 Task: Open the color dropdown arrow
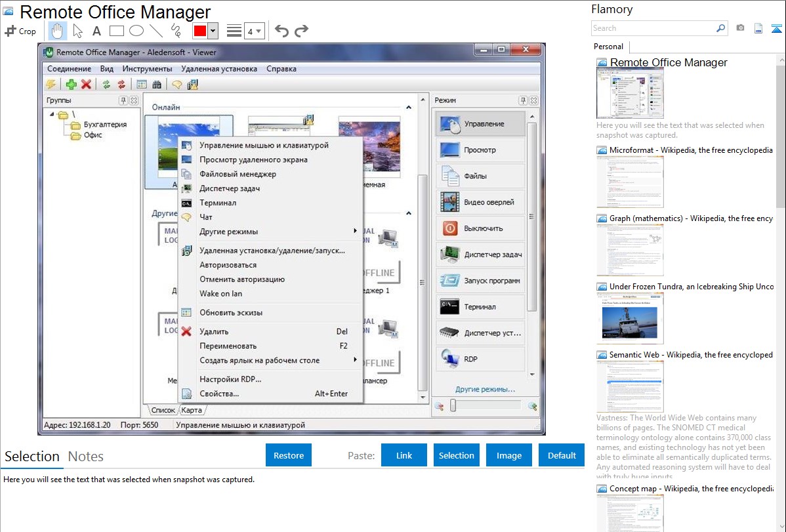pyautogui.click(x=213, y=31)
